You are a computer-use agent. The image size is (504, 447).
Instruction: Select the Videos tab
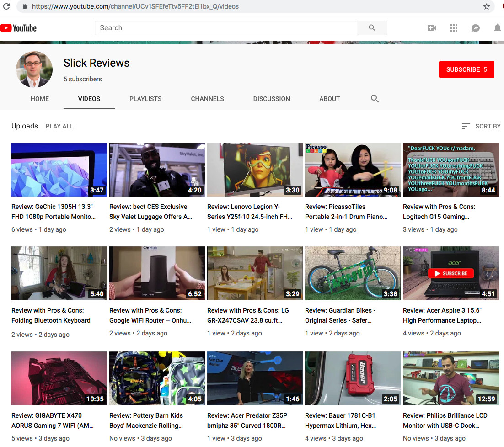pos(89,99)
